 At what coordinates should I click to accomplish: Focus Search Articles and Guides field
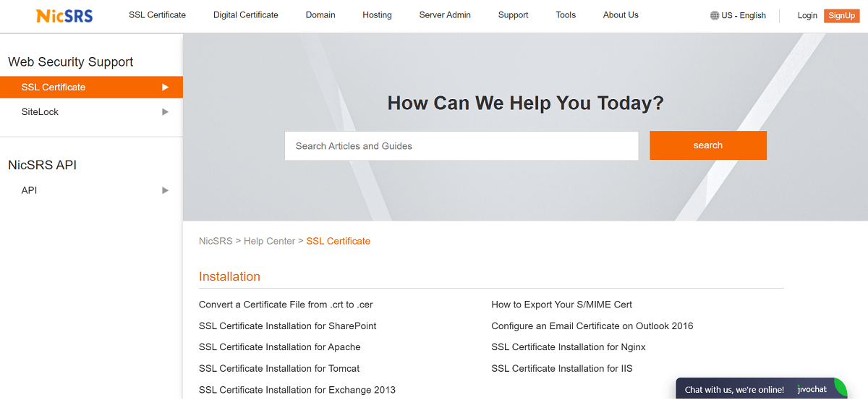click(461, 146)
